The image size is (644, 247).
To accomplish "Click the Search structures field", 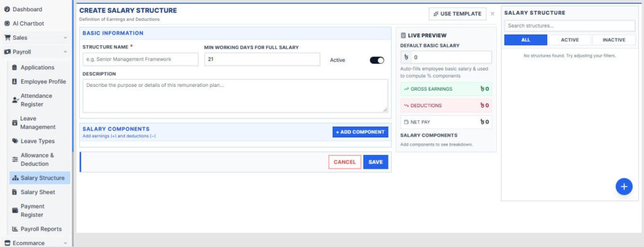I will (x=570, y=26).
